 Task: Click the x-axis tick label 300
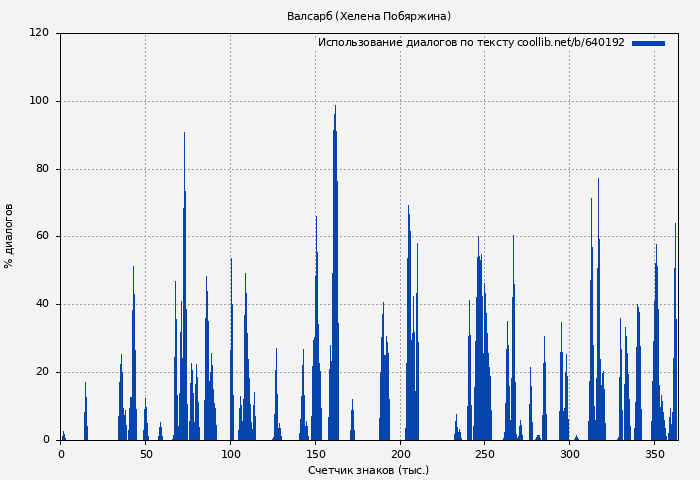point(570,454)
